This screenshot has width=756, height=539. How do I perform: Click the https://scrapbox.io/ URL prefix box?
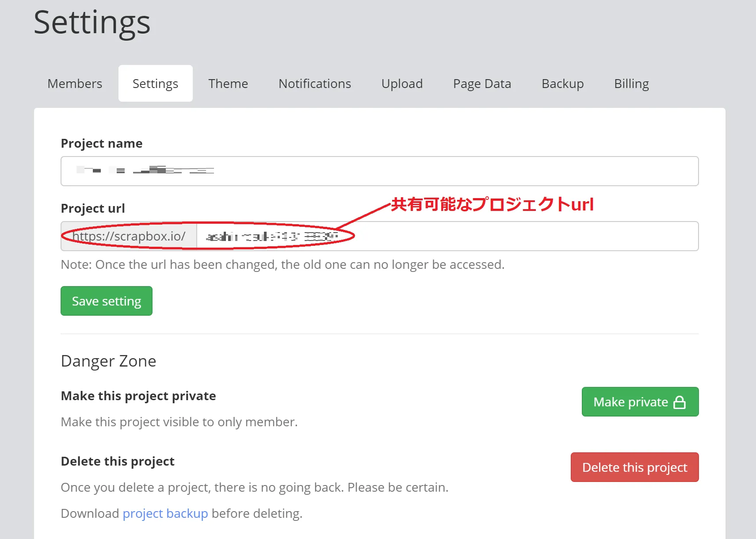coord(129,236)
